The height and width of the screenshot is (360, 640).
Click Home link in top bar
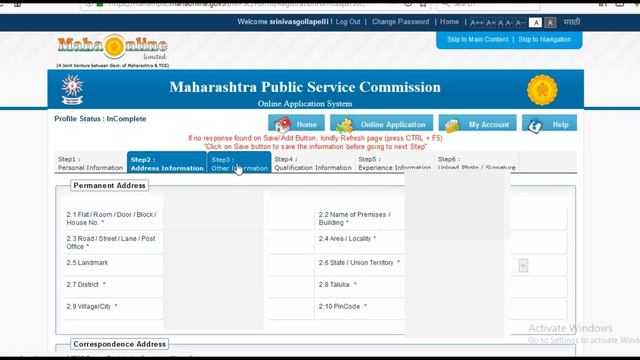pyautogui.click(x=449, y=22)
